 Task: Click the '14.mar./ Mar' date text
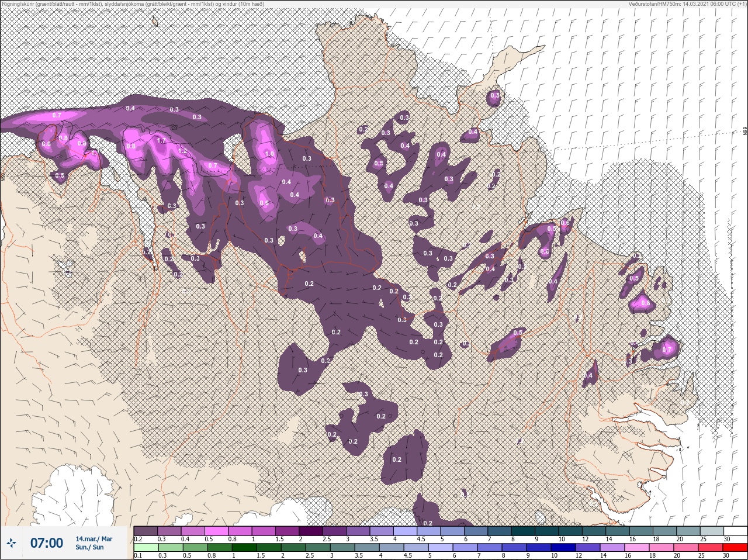click(94, 539)
